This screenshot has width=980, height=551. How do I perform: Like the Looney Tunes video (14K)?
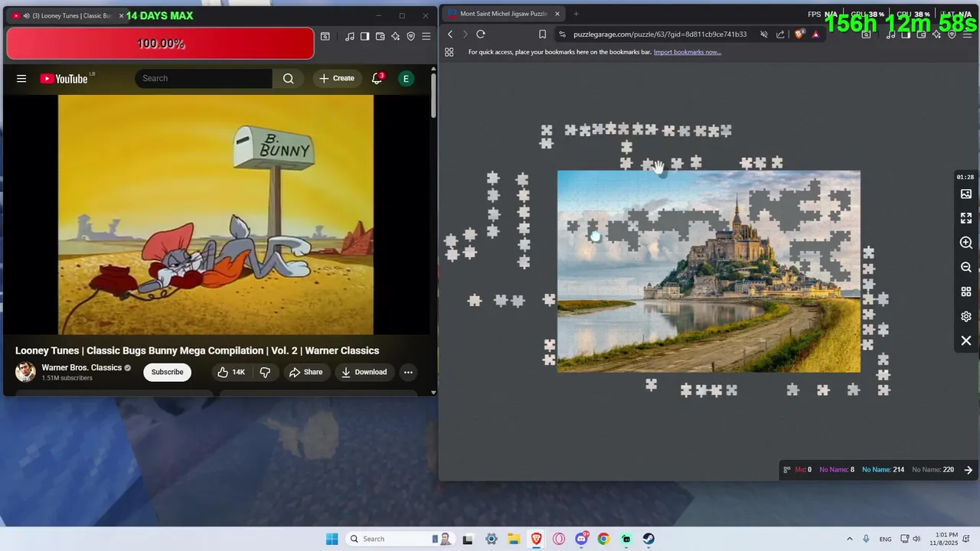coord(231,372)
